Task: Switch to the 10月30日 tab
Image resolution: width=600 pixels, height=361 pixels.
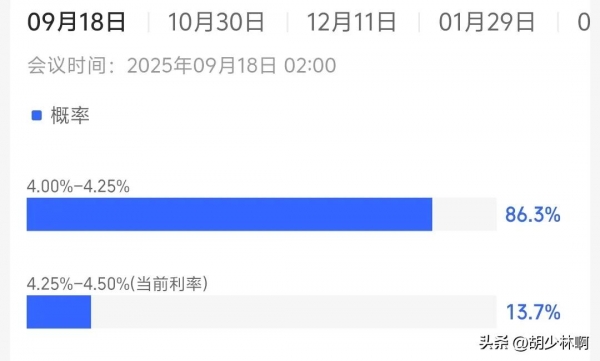Action: [216, 22]
